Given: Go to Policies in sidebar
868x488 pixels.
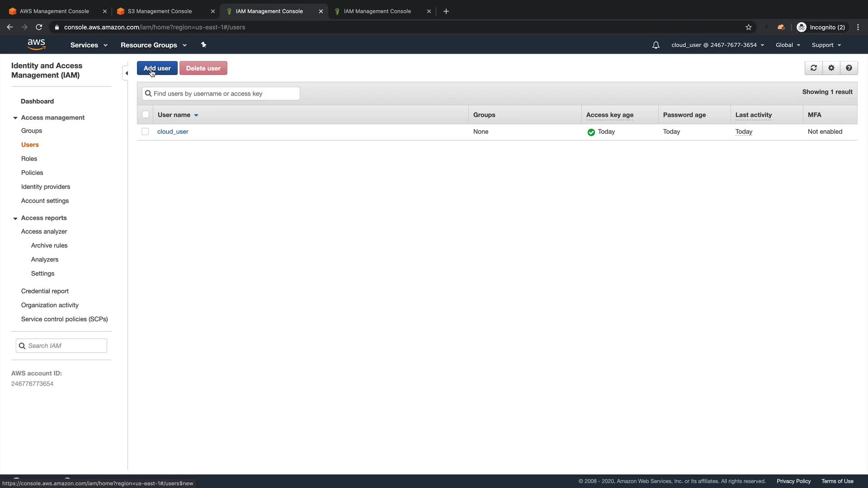Looking at the screenshot, I should [x=32, y=173].
